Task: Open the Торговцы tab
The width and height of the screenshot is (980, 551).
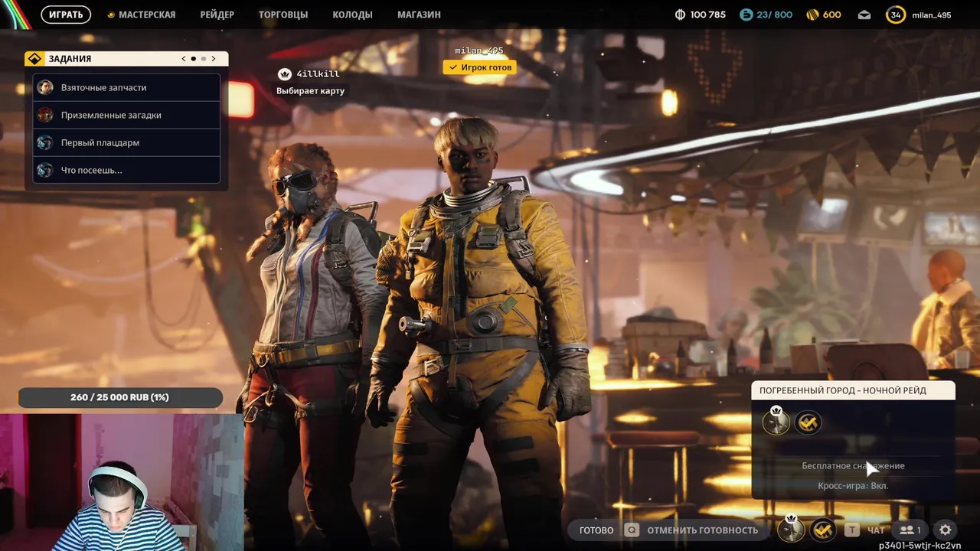Action: click(283, 15)
